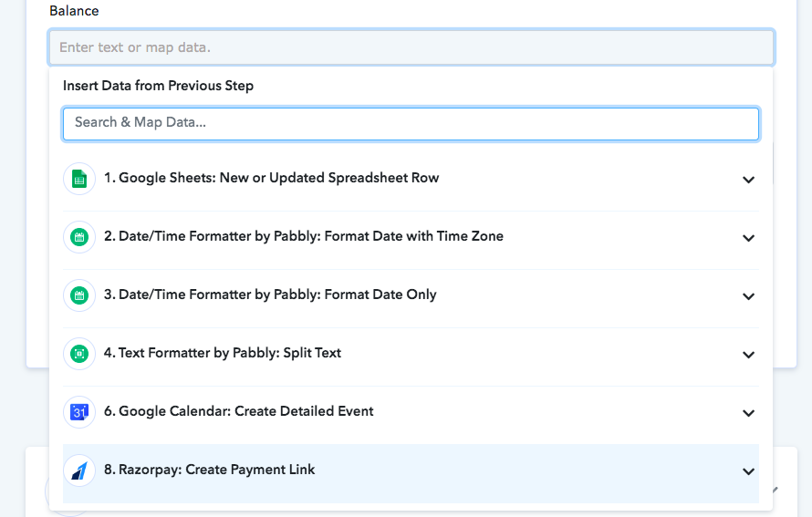This screenshot has width=812, height=517.
Task: Expand the Google Calendar Create Detailed Event chevron
Action: [x=748, y=413]
